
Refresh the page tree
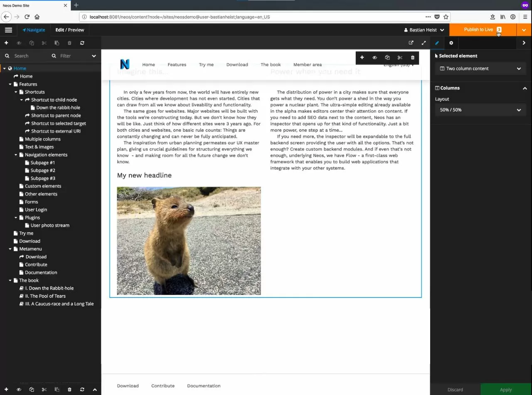[x=82, y=43]
